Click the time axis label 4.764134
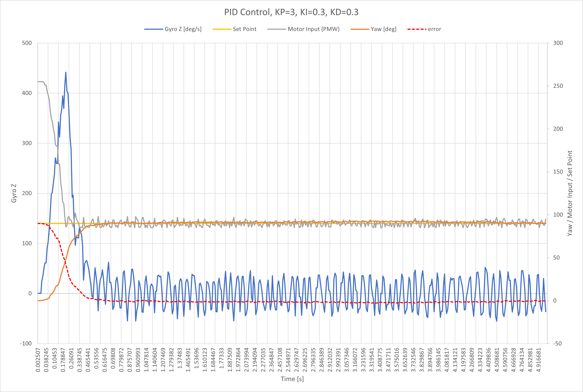This screenshot has width=583, height=392. pos(522,360)
